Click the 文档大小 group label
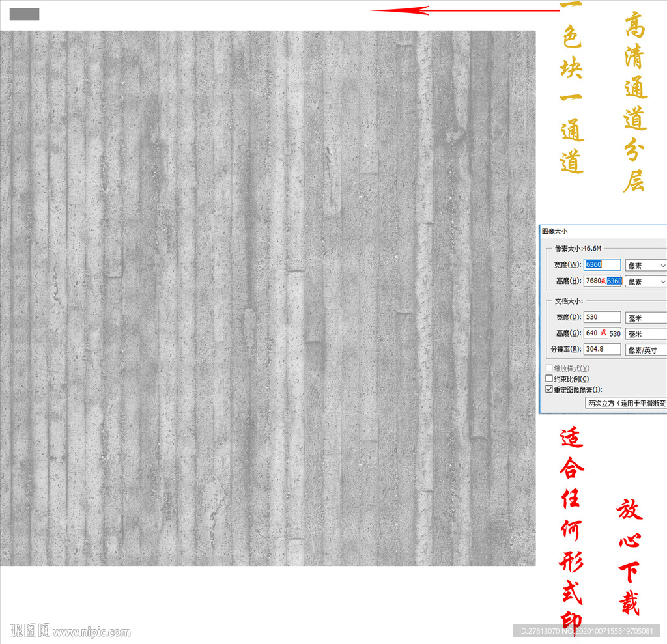Screen dimensions: 667x644 click(569, 301)
